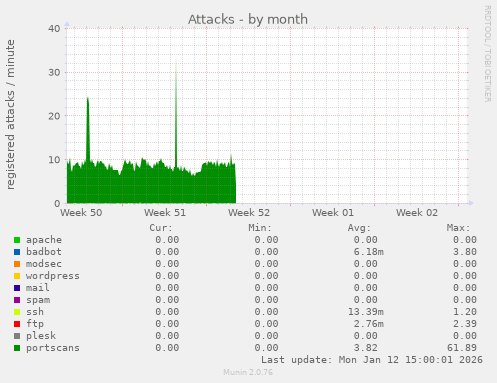This screenshot has height=383, width=497.
Task: Click the portscans dark green legend swatch
Action: 17,348
